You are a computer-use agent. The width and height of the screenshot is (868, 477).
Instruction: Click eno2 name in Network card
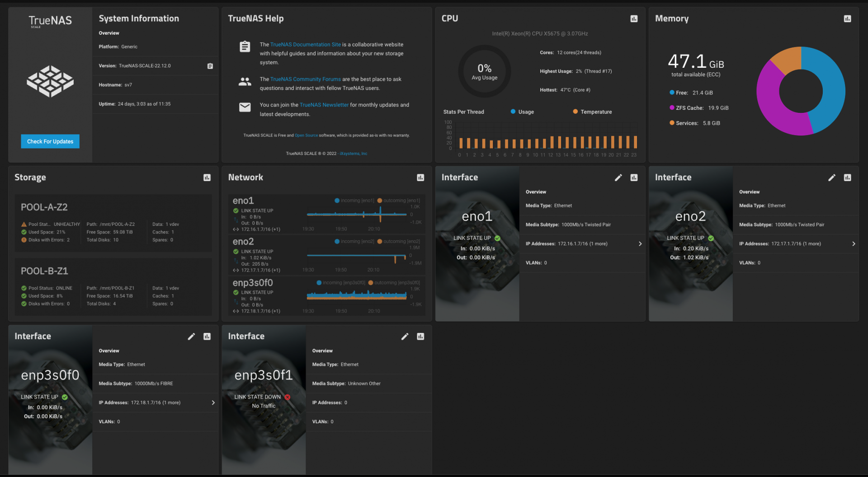(243, 242)
